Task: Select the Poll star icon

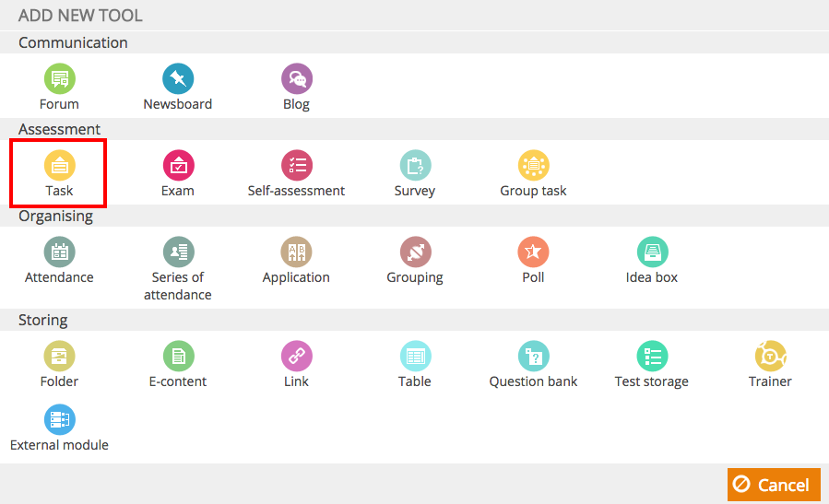Action: 533,252
